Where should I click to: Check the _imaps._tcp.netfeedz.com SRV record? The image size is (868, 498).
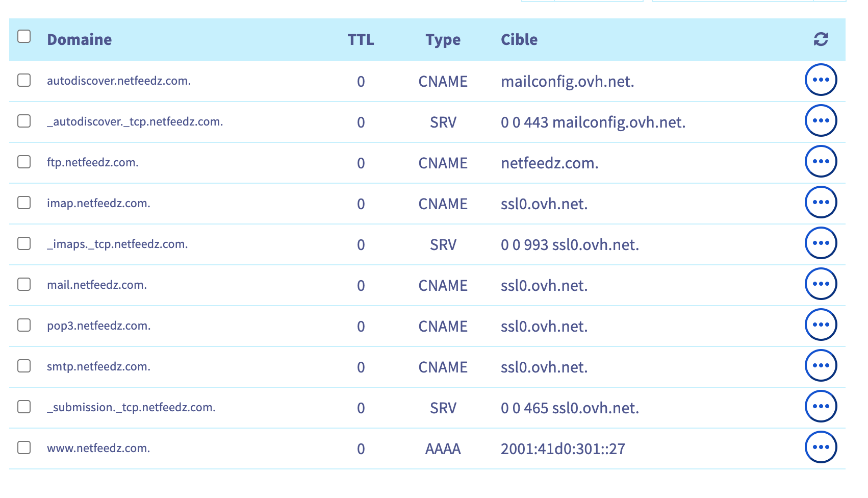24,243
